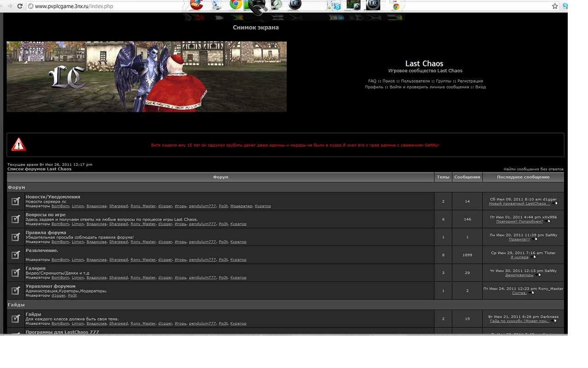The image size is (588, 368).
Task: Open the Галерея forum
Action: [x=35, y=268]
